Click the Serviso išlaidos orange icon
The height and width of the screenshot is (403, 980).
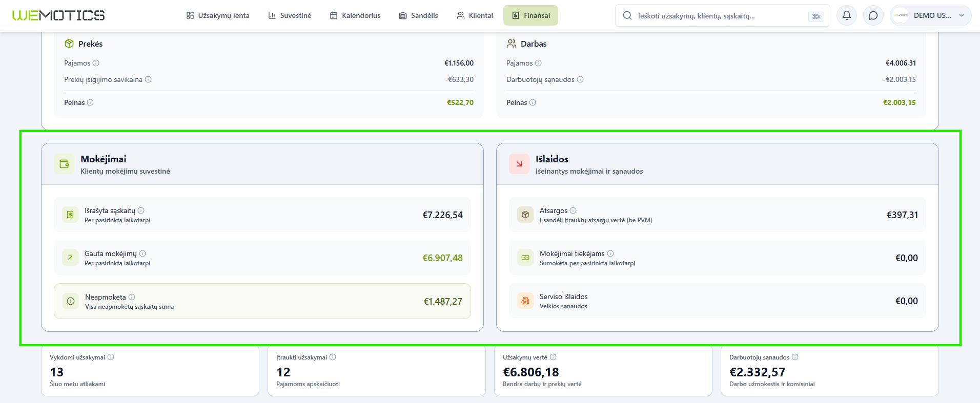[x=525, y=301]
